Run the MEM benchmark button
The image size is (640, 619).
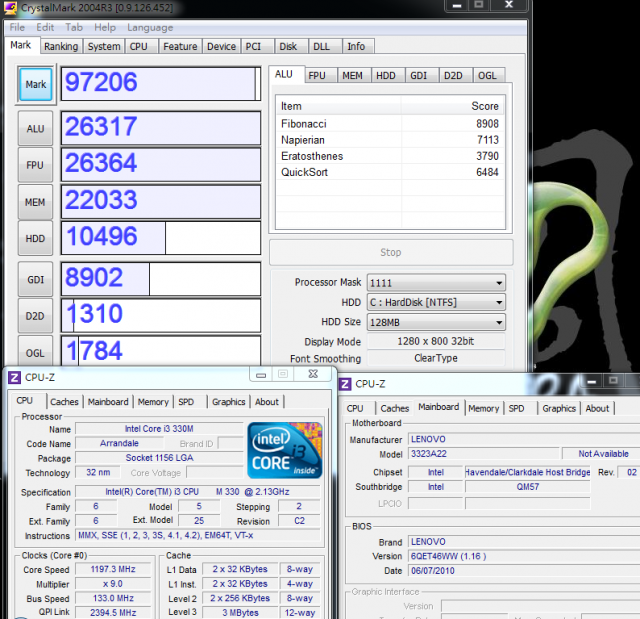point(36,202)
